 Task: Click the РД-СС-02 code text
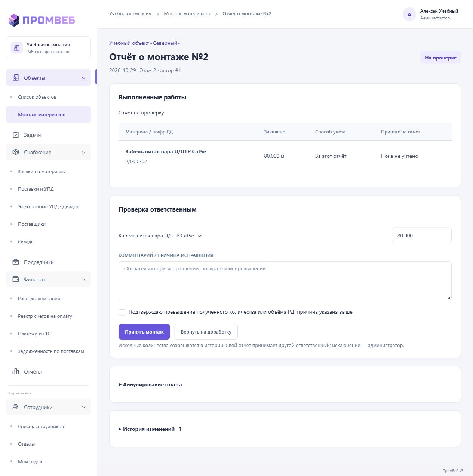(136, 162)
